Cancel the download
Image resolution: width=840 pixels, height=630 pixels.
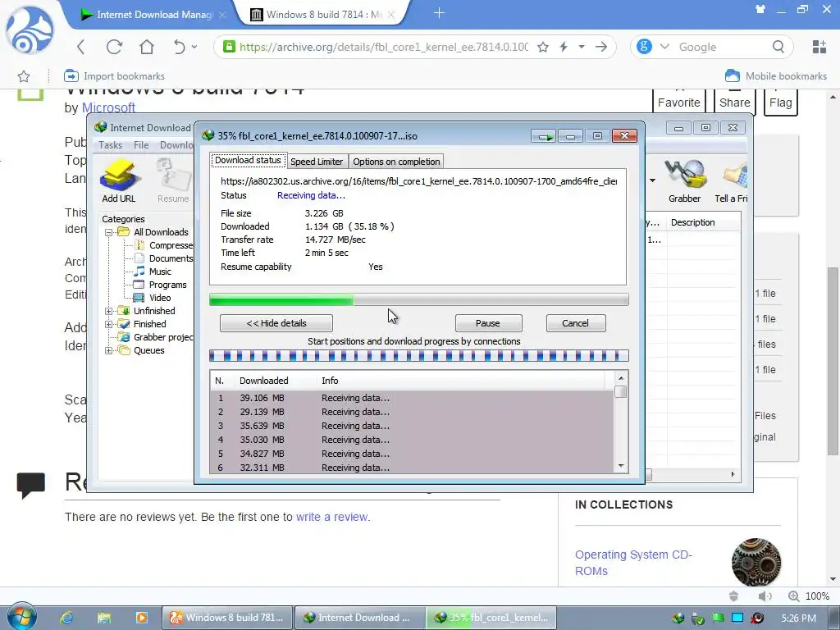pos(575,323)
